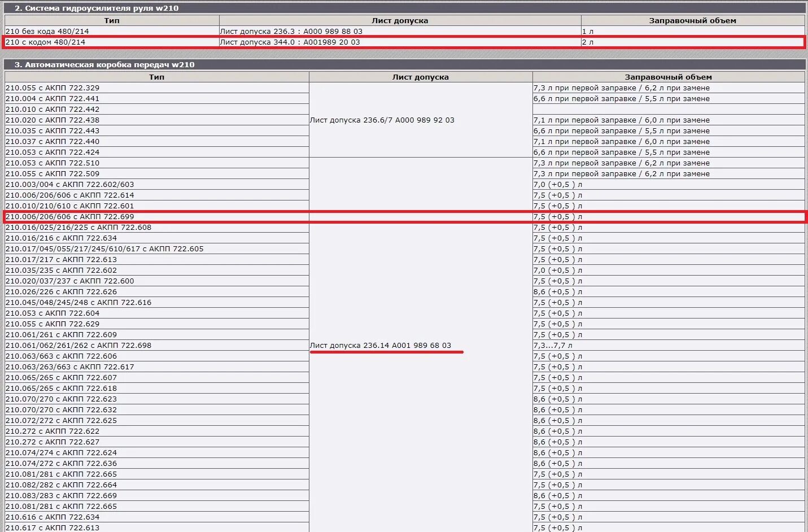This screenshot has height=532, width=808.
Task: Click volume '7,0 (+0,5 ) л' in 722.602/603 row
Action: 558,184
